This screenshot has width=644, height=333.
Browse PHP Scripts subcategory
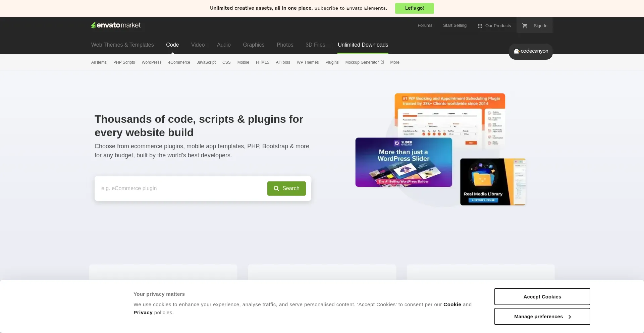click(124, 62)
